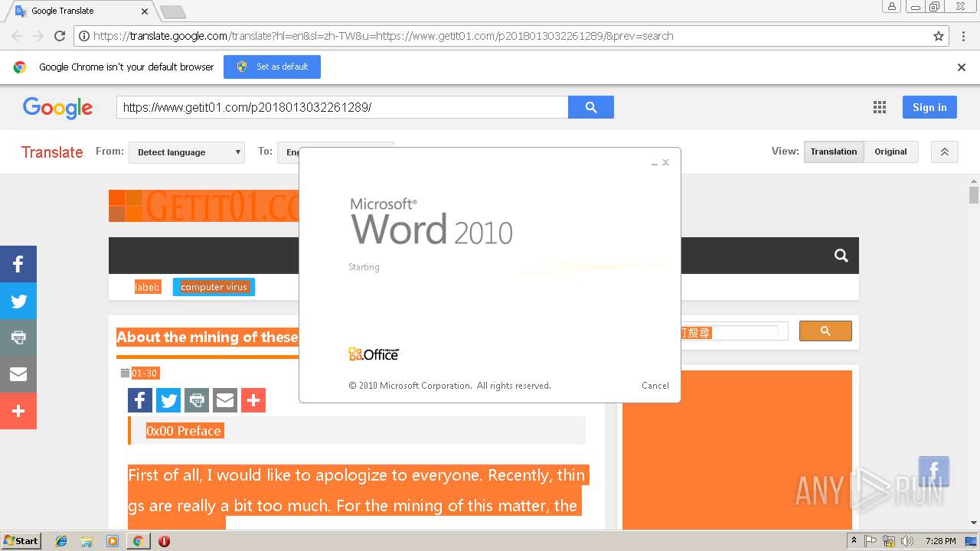Click the article title About the mining

[x=207, y=337]
